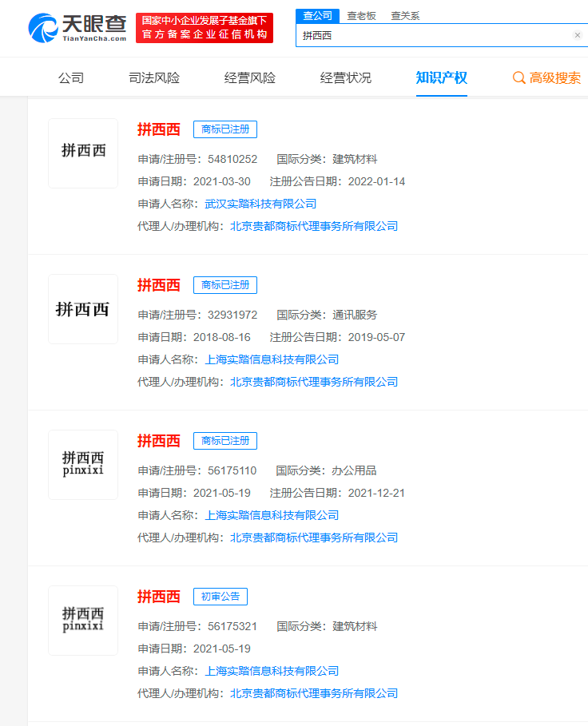Open the trademark image for registration 56175321

[83, 621]
